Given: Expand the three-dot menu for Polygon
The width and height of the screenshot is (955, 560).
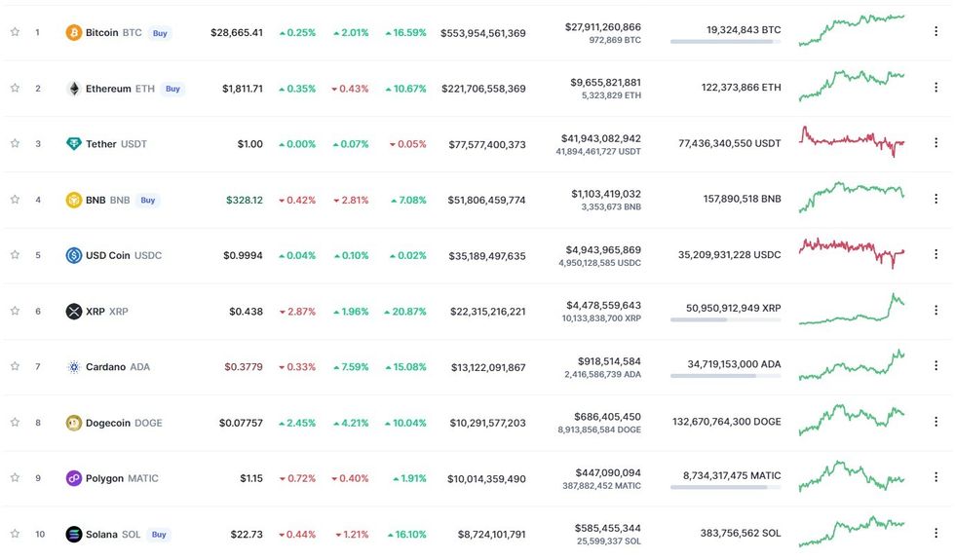Looking at the screenshot, I should pos(936,478).
